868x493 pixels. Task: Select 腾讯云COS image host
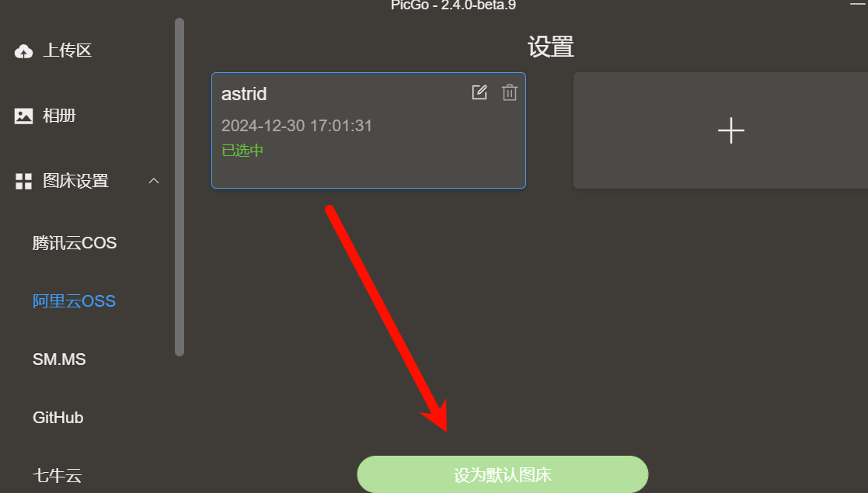pos(74,243)
